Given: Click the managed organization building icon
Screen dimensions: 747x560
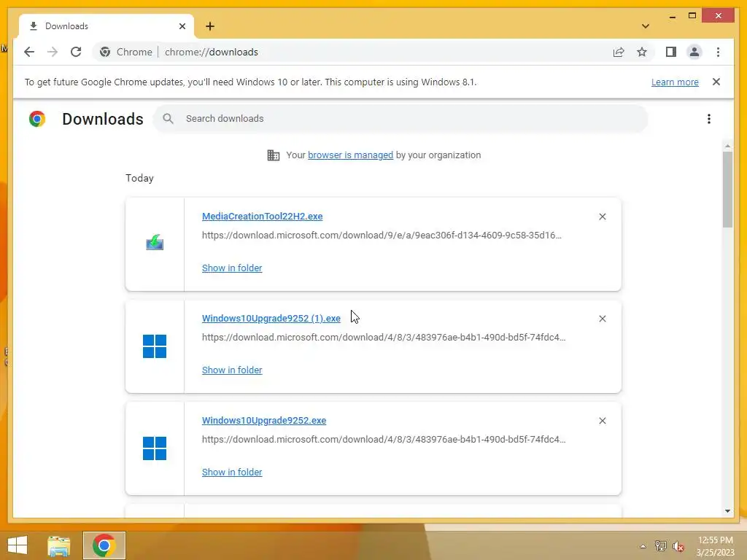Looking at the screenshot, I should click(x=274, y=155).
